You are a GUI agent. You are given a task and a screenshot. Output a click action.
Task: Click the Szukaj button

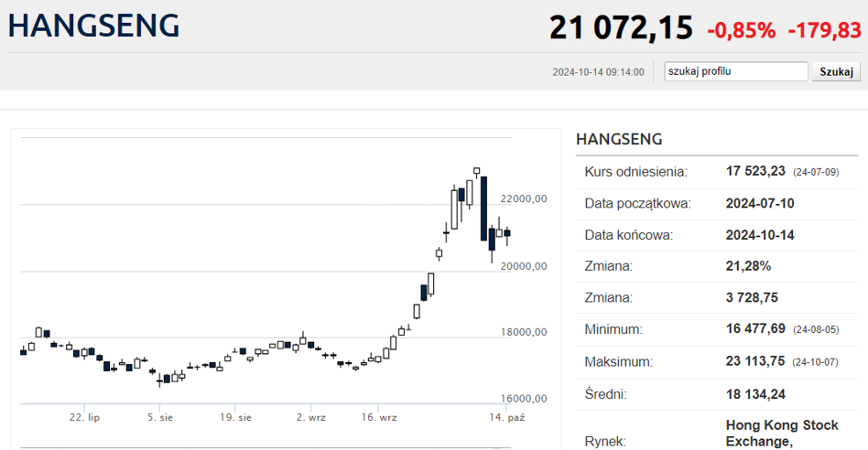tap(836, 71)
